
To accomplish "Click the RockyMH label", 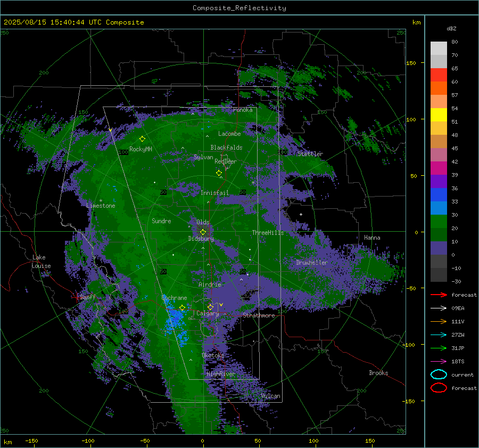I will [x=141, y=149].
